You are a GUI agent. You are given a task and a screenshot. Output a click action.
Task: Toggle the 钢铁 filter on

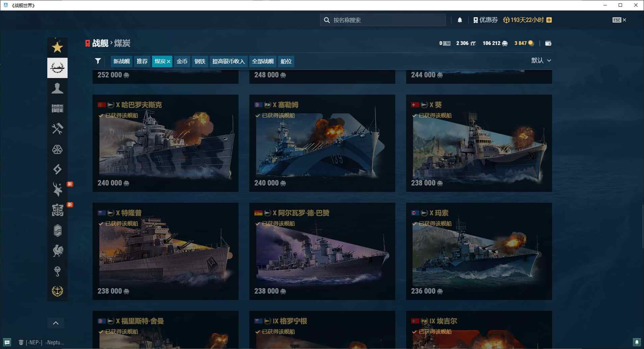click(x=199, y=61)
